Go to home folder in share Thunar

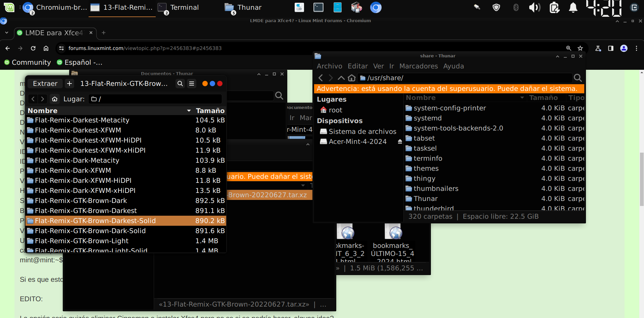pyautogui.click(x=351, y=78)
